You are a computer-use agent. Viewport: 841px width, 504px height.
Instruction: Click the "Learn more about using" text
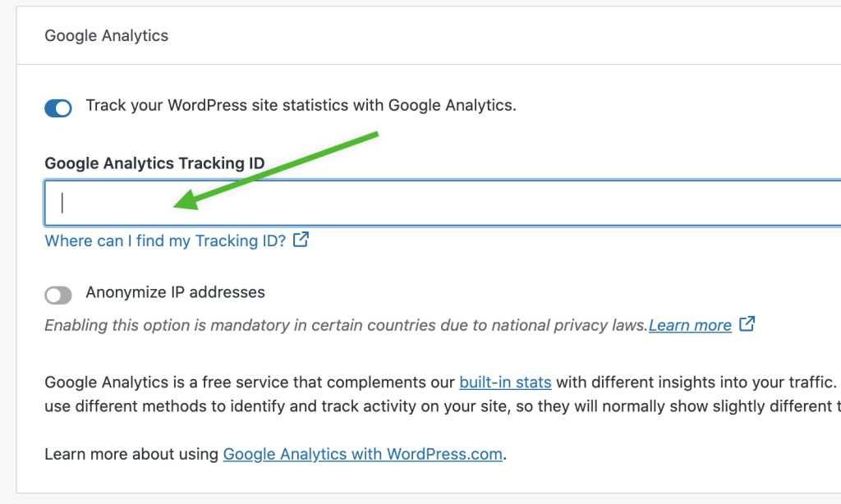tap(131, 454)
